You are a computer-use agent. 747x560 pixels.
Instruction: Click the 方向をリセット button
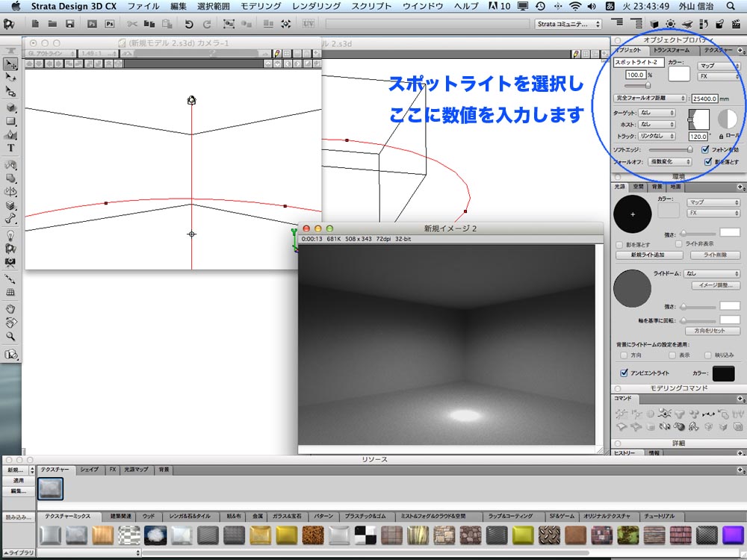click(x=712, y=331)
